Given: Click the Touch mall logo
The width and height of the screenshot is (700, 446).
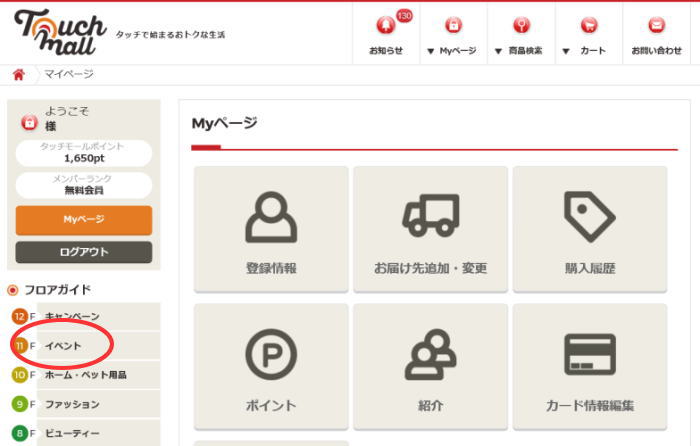Looking at the screenshot, I should (x=60, y=32).
